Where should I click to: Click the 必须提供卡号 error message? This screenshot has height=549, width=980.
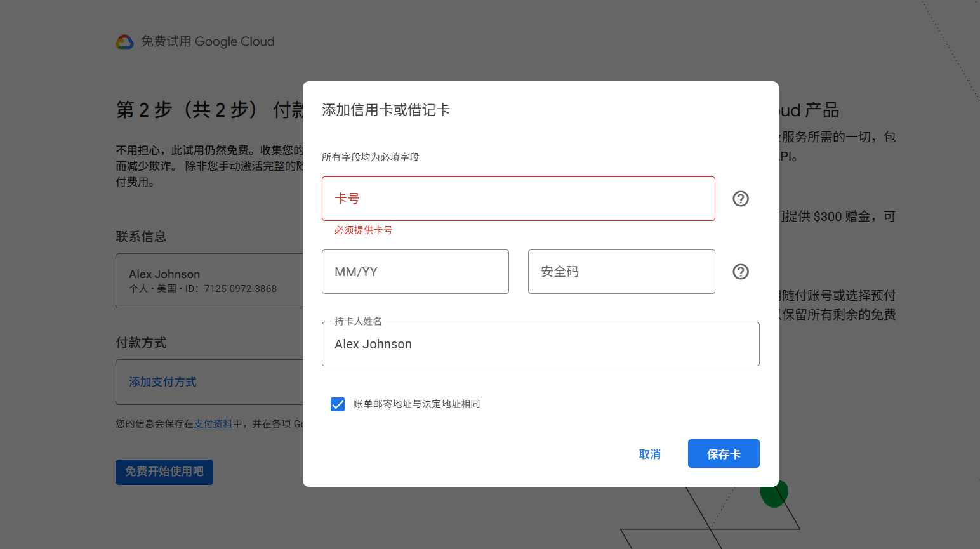[363, 230]
